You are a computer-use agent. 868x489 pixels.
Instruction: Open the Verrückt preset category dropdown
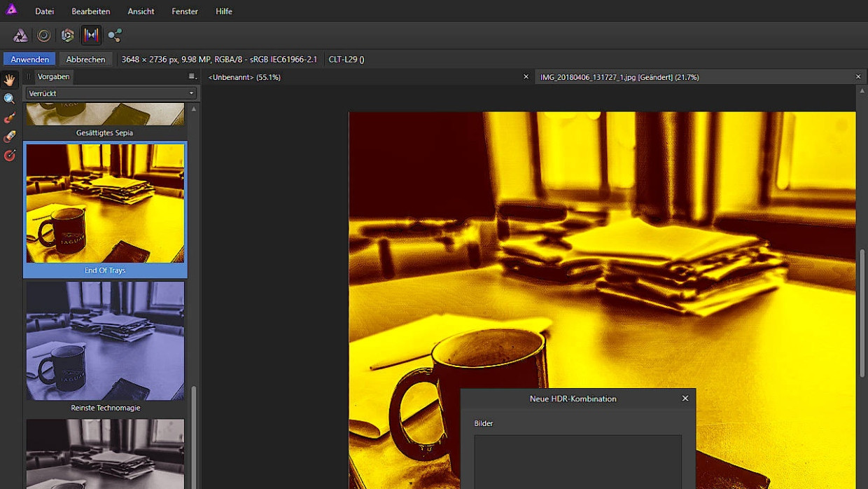(111, 93)
